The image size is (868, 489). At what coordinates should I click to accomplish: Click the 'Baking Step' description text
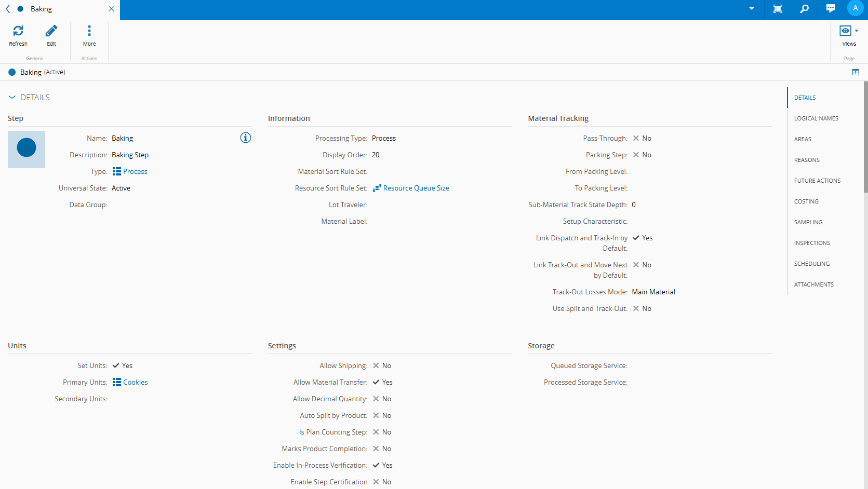point(130,155)
